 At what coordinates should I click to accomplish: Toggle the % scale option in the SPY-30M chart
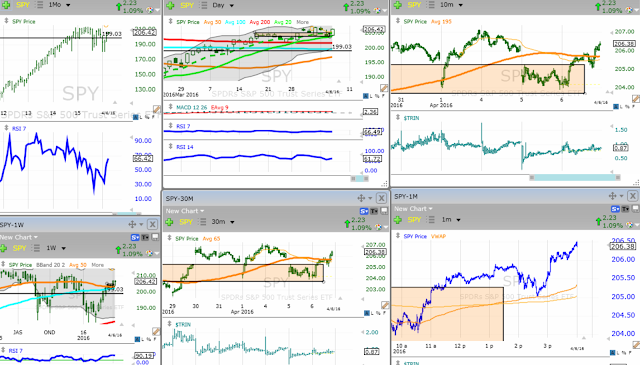377,313
